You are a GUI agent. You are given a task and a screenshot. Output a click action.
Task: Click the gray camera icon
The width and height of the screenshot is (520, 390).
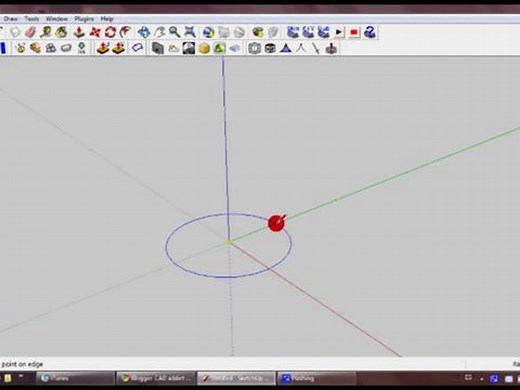254,48
